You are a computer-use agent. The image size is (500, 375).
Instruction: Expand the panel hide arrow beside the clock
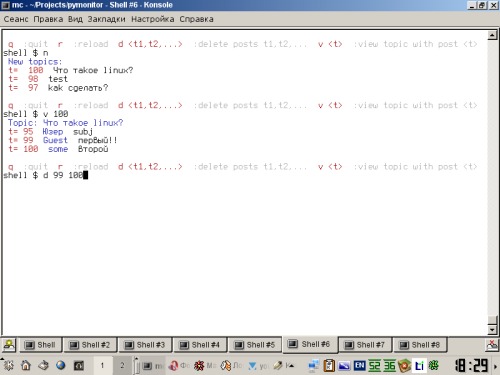pos(496,366)
